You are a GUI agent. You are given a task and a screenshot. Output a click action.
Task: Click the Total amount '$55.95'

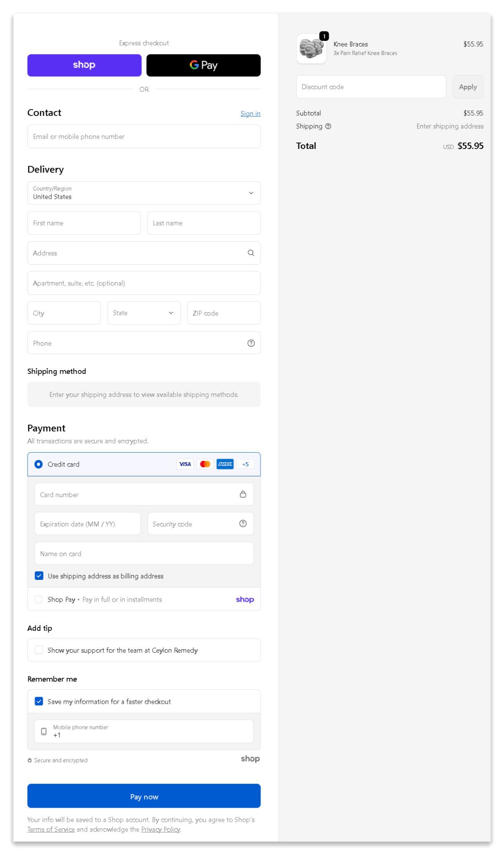tap(470, 146)
